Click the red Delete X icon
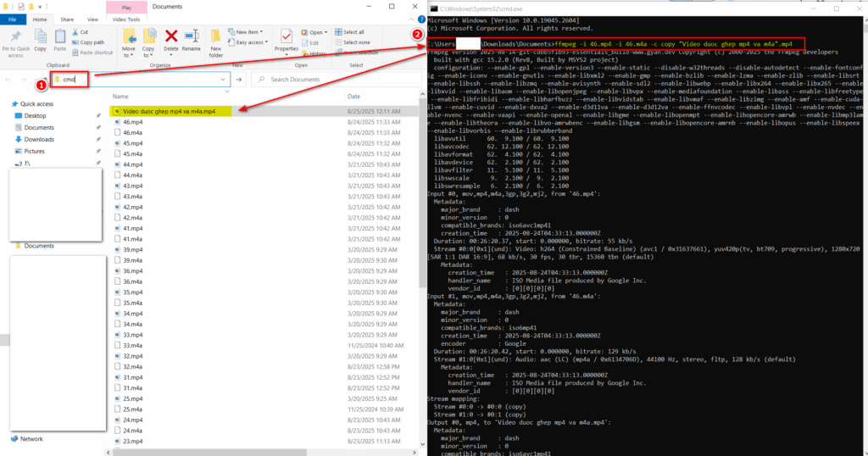Viewport: 868px width, 456px height. tap(171, 36)
